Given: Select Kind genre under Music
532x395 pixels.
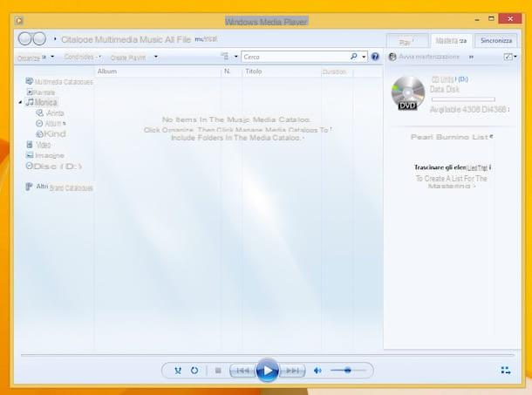Looking at the screenshot, I should [x=51, y=134].
